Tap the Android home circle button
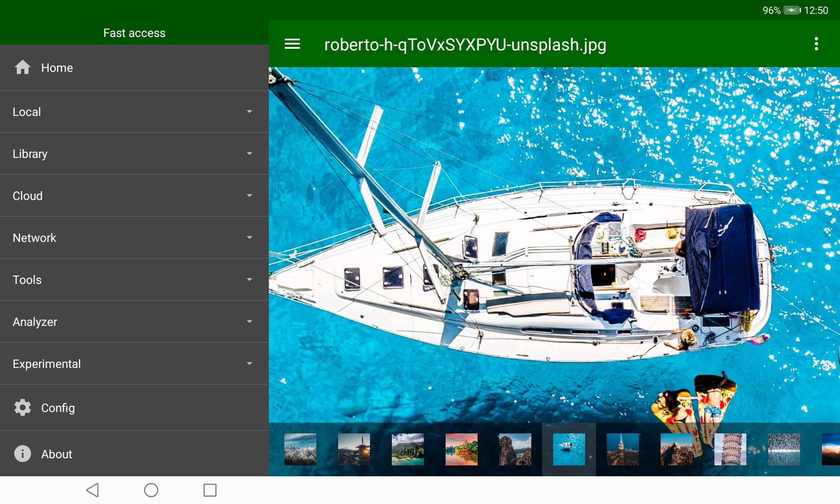 pos(151,490)
